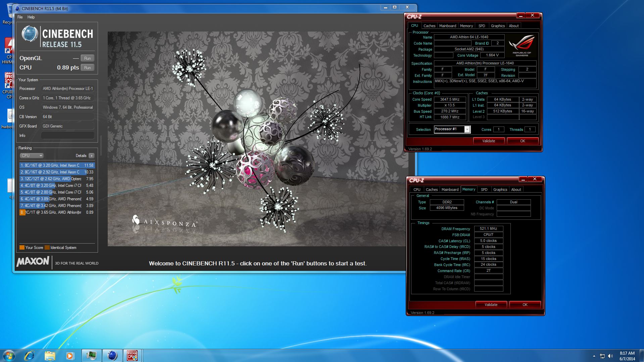Close the top CPU-Z window showing processor info
This screenshot has width=644, height=362.
[x=532, y=15]
